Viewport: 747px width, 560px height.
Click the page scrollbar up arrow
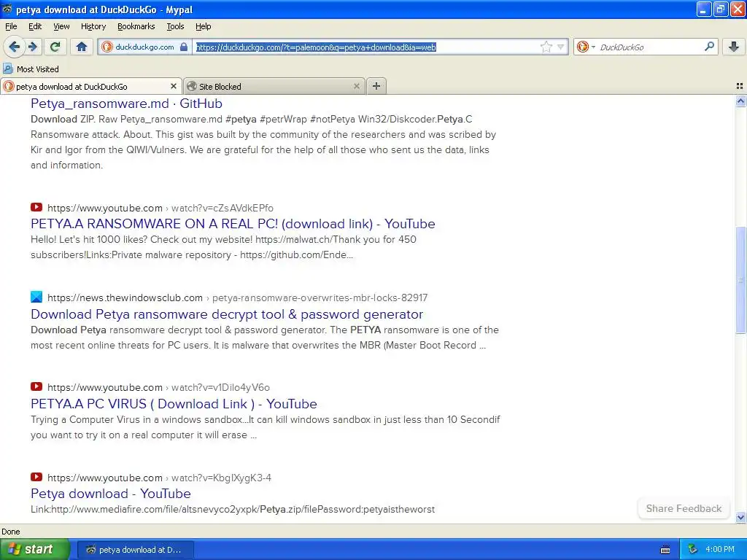coord(740,101)
